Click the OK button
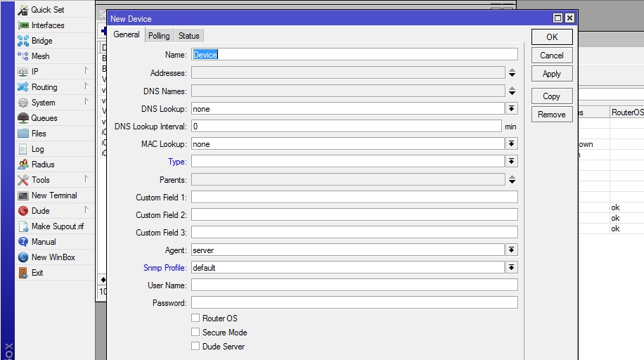This screenshot has width=644, height=360. (x=552, y=37)
